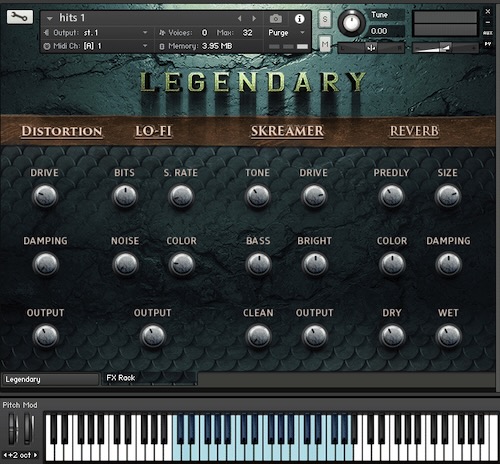Image resolution: width=500 pixels, height=464 pixels.
Task: Click the Reverb DAMPING knob
Action: point(449,264)
